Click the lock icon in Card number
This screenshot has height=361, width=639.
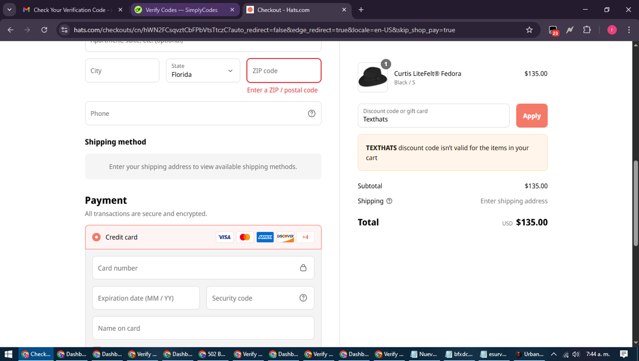click(x=303, y=268)
